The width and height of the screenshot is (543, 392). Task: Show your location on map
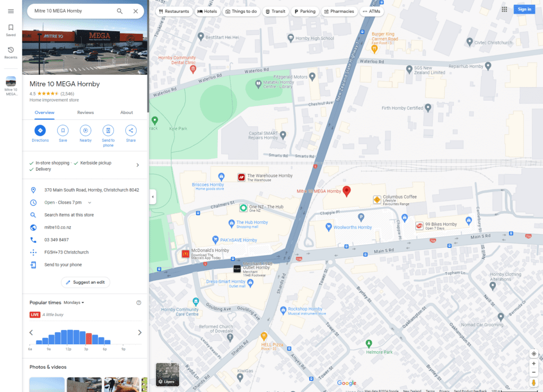click(x=533, y=354)
